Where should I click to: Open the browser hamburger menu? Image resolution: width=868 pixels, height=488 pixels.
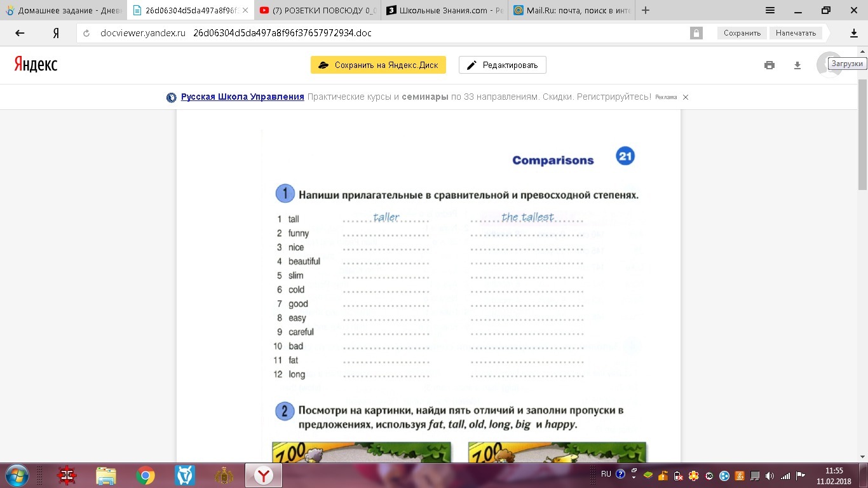pyautogui.click(x=770, y=10)
